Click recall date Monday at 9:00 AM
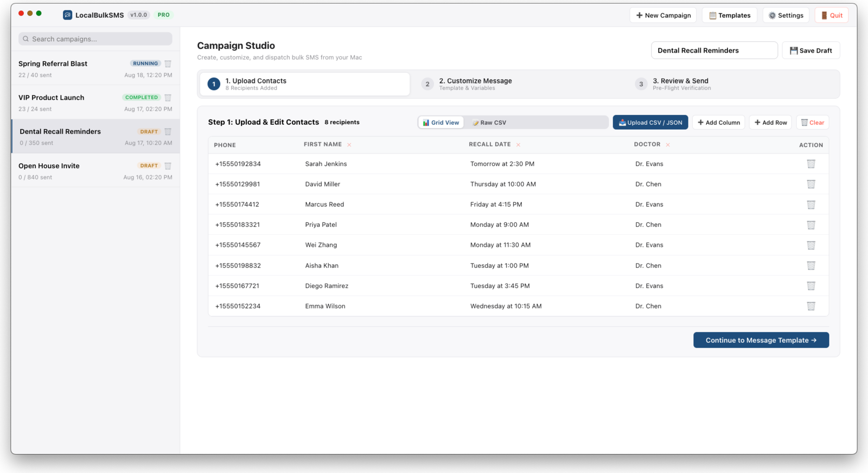Image resolution: width=868 pixels, height=473 pixels. 500,225
